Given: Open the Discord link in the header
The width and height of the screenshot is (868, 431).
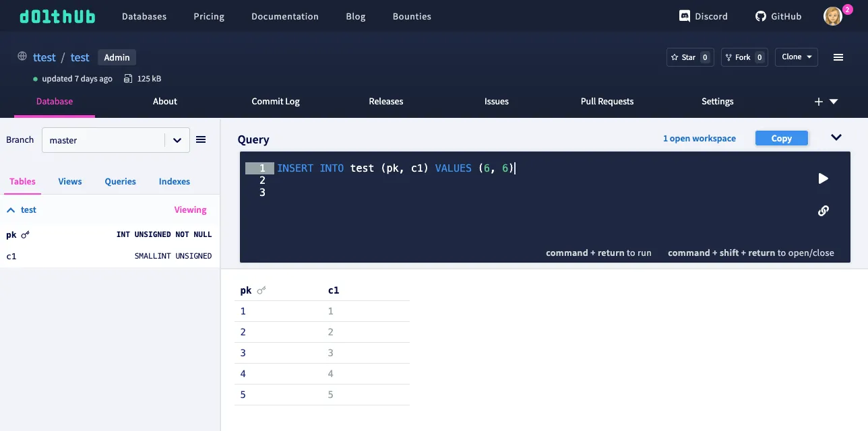Looking at the screenshot, I should click(x=703, y=16).
